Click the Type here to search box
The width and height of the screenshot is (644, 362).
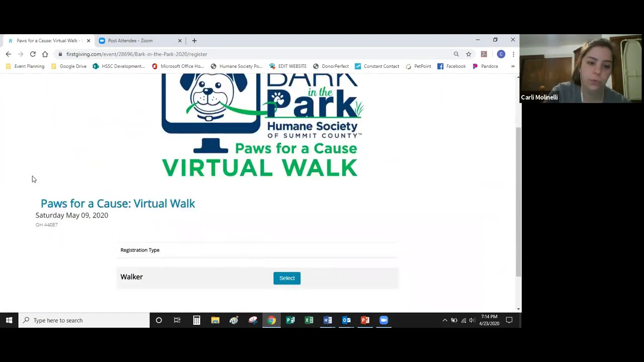click(84, 320)
